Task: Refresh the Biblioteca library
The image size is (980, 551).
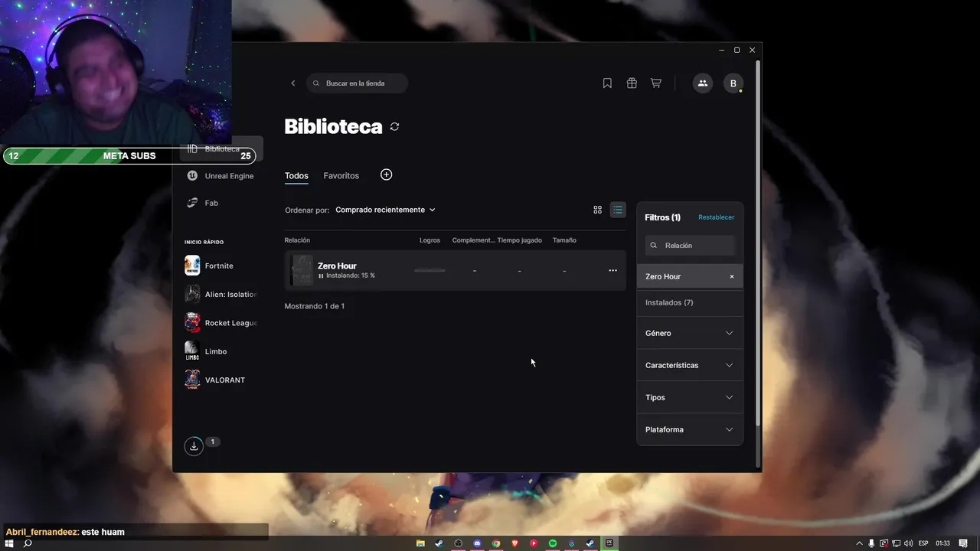Action: [394, 126]
